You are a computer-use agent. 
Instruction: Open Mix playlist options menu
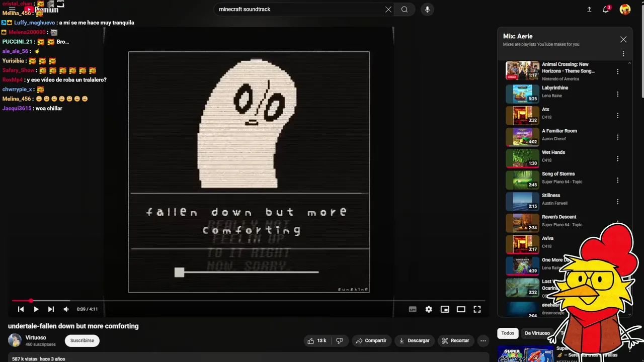click(x=623, y=54)
